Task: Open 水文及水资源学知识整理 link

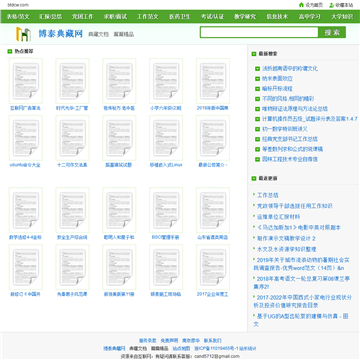Action: tap(287, 249)
